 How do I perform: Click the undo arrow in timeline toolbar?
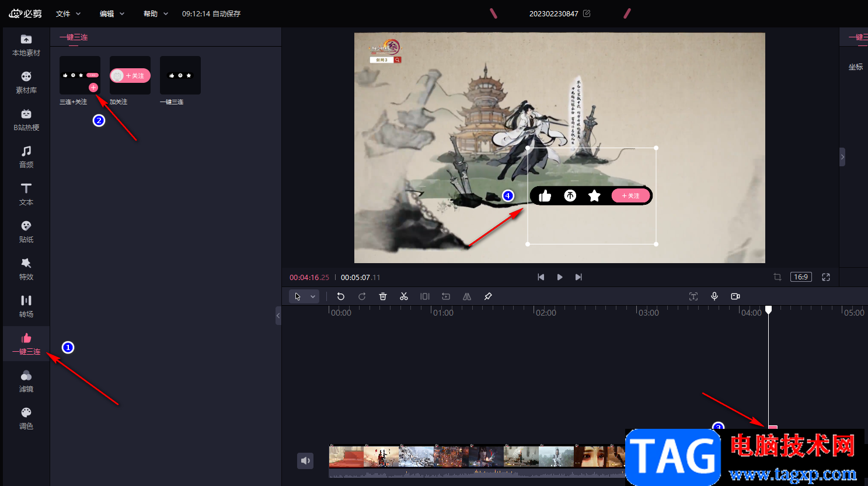coord(341,296)
